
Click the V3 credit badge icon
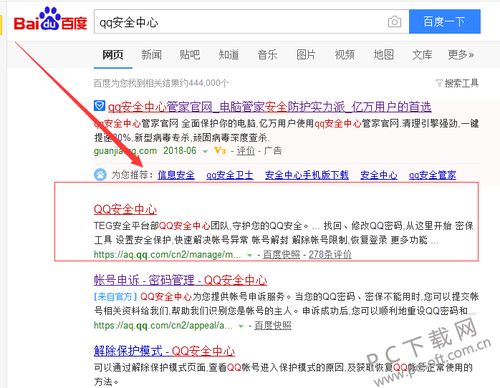click(220, 151)
